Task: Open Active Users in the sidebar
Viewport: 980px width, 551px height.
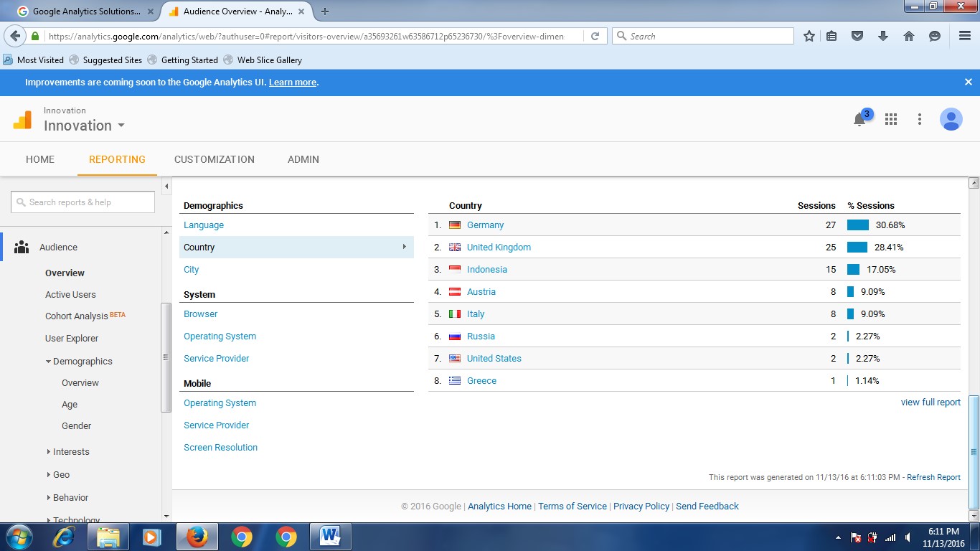Action: (x=70, y=294)
